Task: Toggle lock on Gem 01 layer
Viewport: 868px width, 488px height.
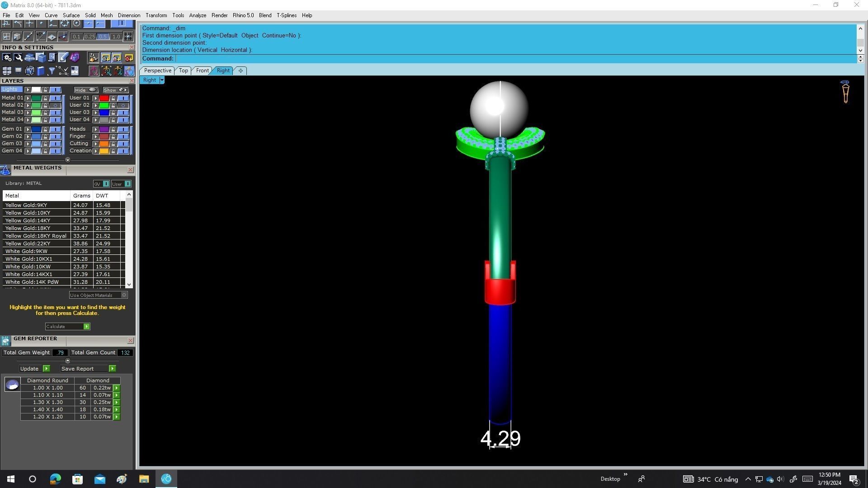Action: click(45, 129)
